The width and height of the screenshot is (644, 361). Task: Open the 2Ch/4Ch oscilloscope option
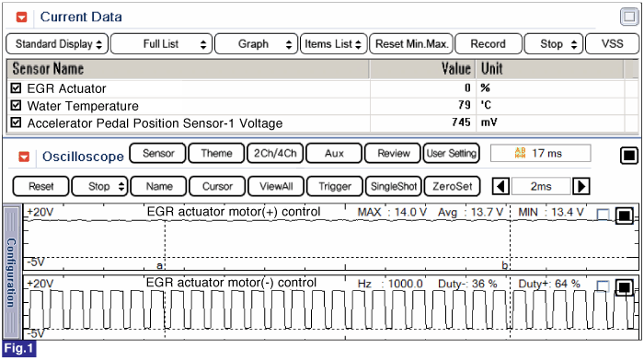click(275, 154)
